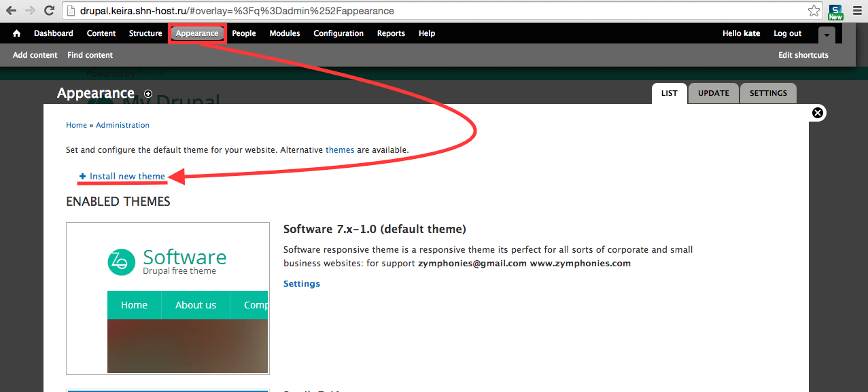Click the Software 7.x-1.0 theme title
This screenshot has width=868, height=392.
coord(375,229)
